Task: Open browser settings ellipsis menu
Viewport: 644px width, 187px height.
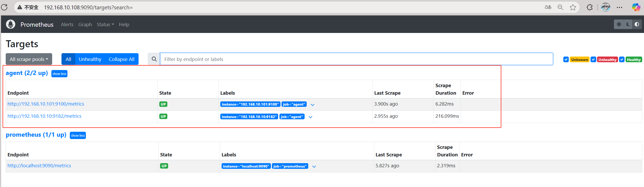Action: pyautogui.click(x=620, y=7)
